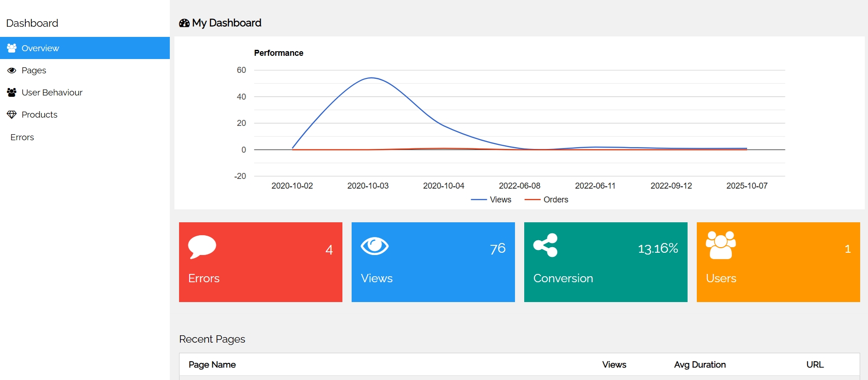Click the peak of the blue Views line
Viewport: 868px width, 380px height.
point(371,78)
